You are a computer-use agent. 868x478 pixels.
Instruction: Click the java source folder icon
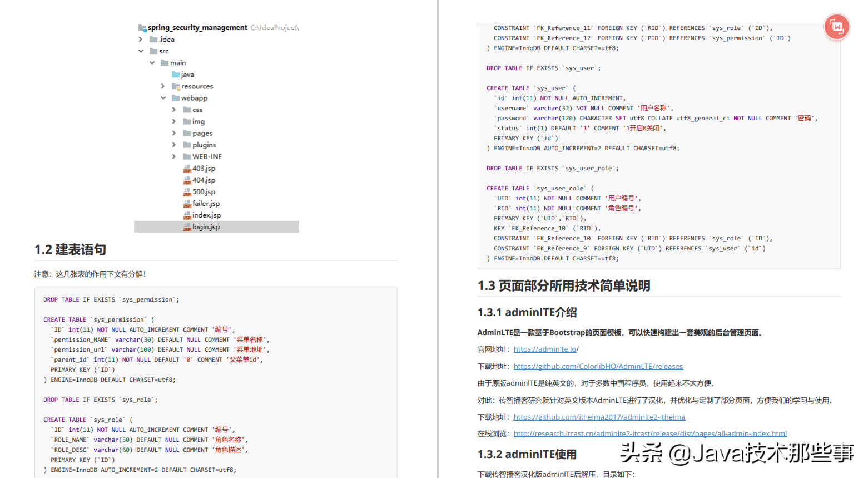coord(176,75)
